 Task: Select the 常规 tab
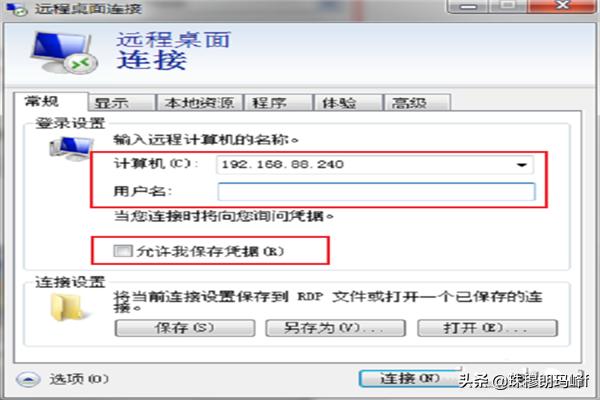click(51, 102)
